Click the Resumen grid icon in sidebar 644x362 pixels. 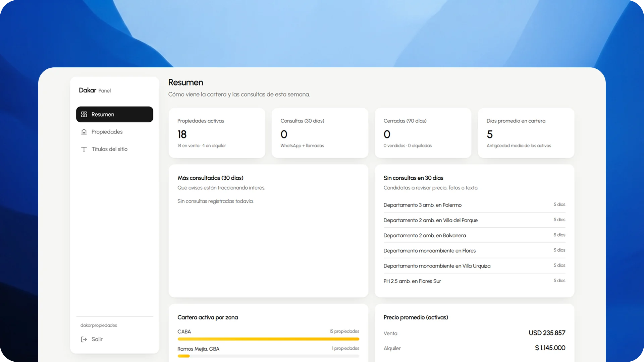click(x=84, y=114)
